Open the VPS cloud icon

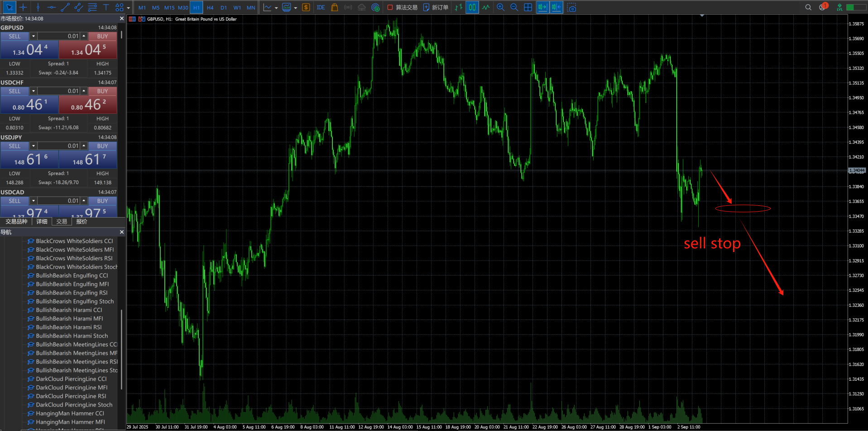pyautogui.click(x=362, y=7)
